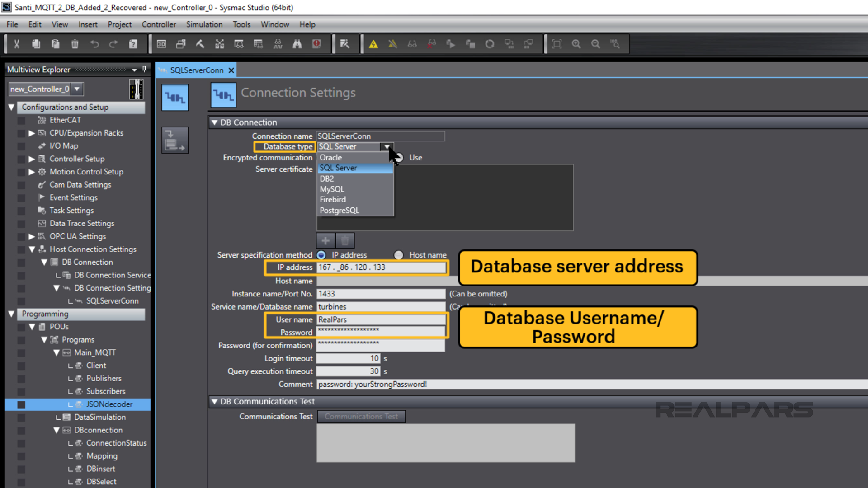
Task: Click the add connection row icon
Action: [x=325, y=239]
